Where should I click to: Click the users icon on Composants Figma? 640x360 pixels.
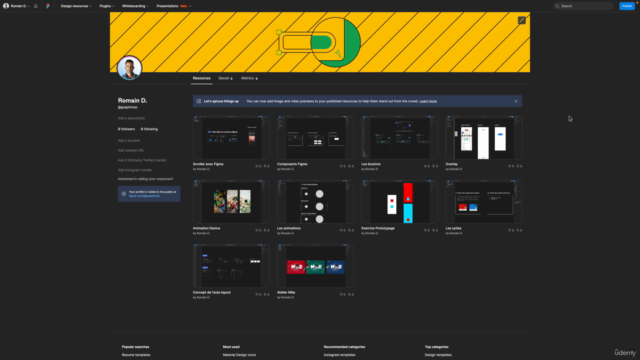click(x=349, y=166)
